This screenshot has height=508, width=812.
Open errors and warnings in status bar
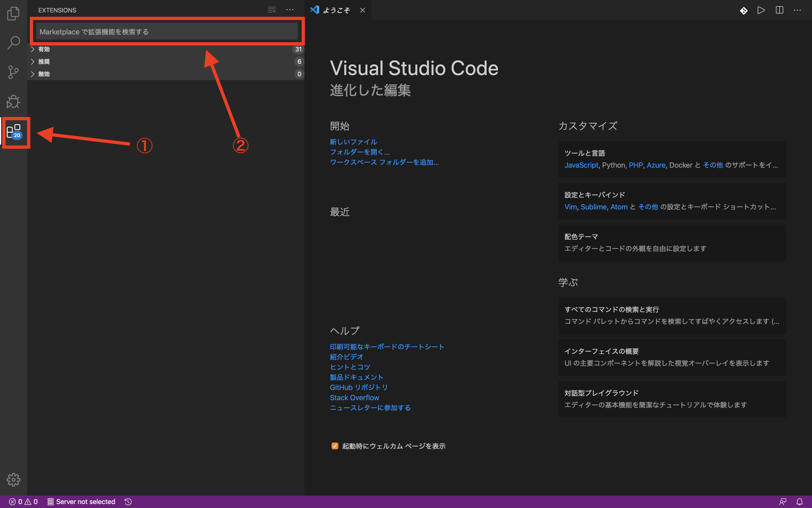click(x=23, y=502)
